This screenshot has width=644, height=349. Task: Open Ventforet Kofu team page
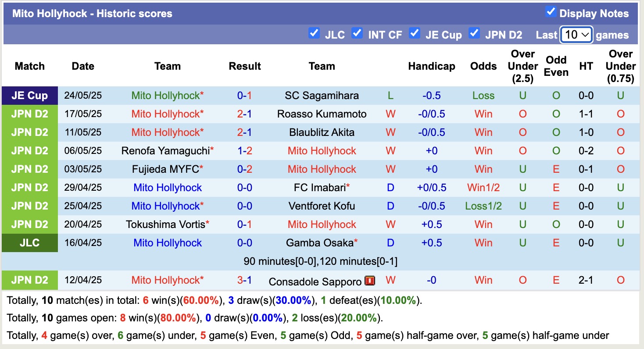[322, 206]
